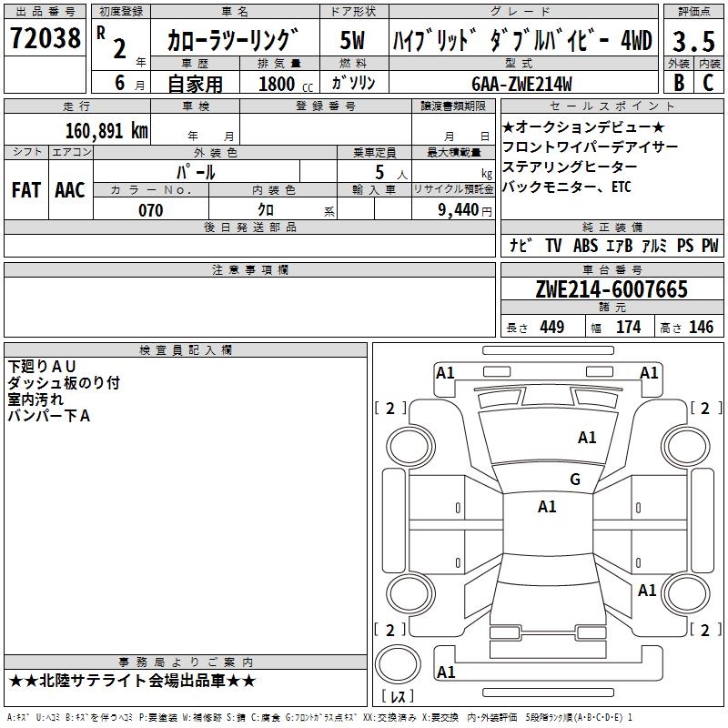Select the equipment code PS

[x=685, y=245]
